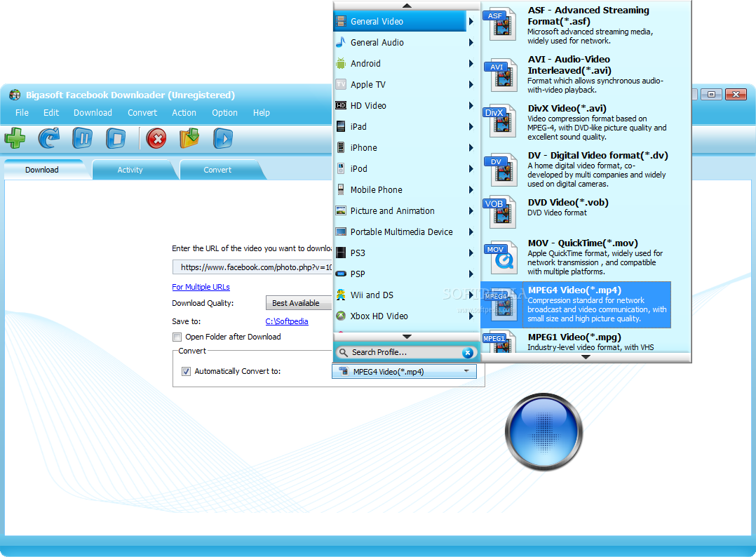Expand the Picture and Animation submenu arrow

[471, 210]
